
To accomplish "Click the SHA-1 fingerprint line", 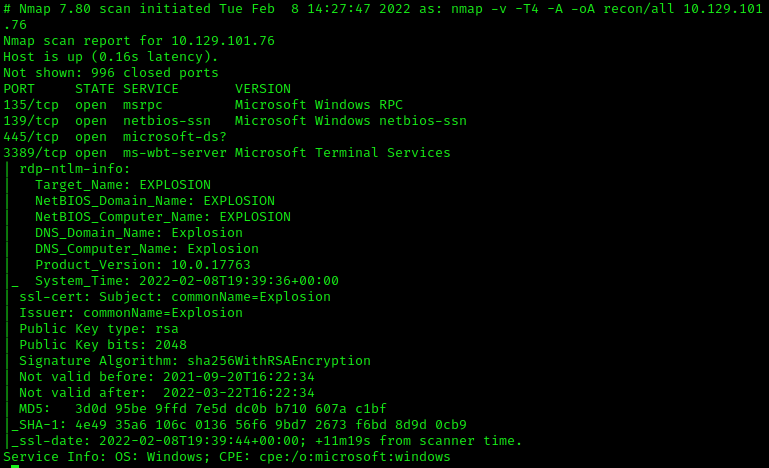I will [x=238, y=425].
